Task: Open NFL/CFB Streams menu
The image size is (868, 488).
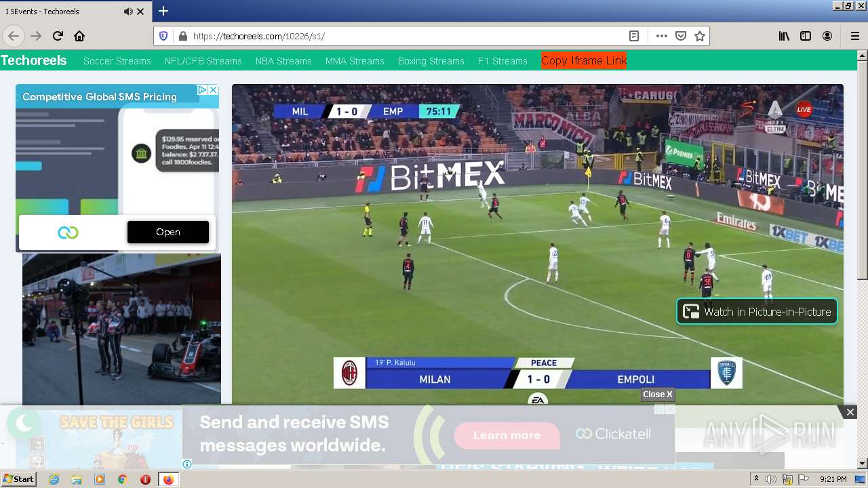Action: 203,61
